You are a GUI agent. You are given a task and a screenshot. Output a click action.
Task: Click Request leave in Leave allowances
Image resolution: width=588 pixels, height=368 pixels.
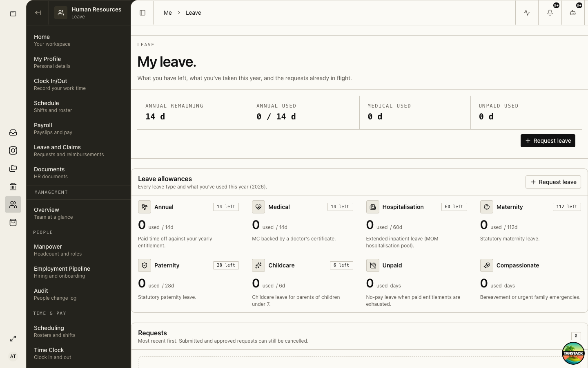[553, 182]
